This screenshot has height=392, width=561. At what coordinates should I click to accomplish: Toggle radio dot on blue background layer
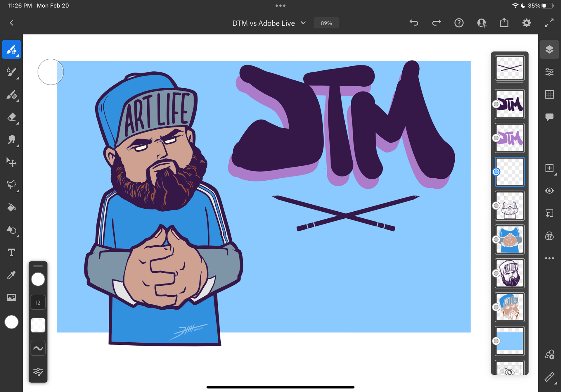496,341
